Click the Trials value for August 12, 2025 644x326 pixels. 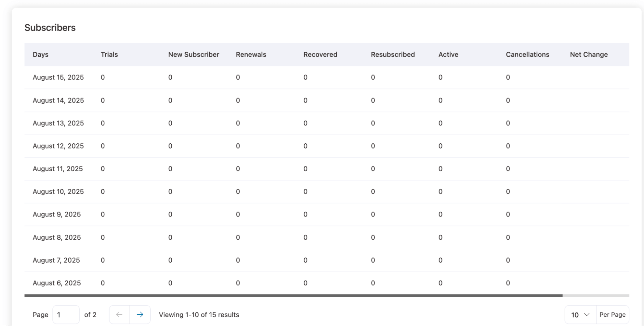click(102, 146)
